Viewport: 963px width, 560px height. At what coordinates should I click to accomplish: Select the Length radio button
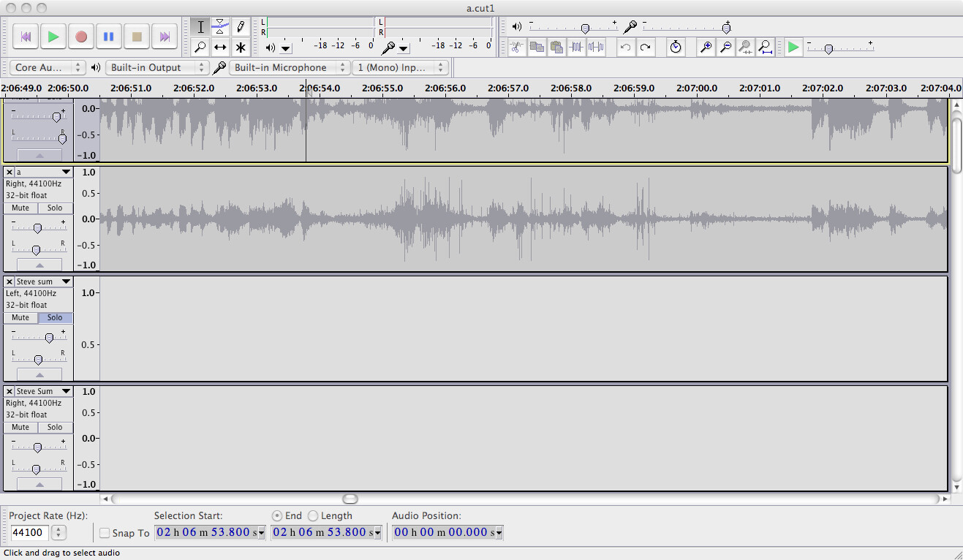click(x=313, y=516)
